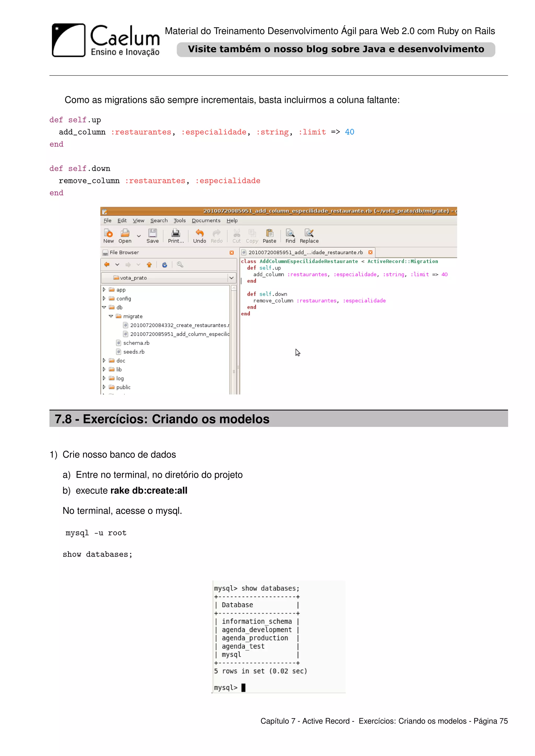Close the File Browser side panel

point(232,252)
